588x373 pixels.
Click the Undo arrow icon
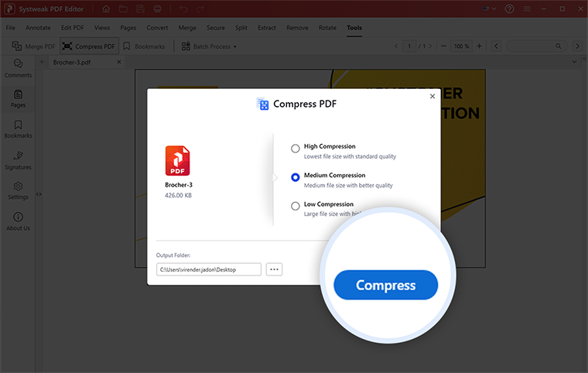point(183,9)
